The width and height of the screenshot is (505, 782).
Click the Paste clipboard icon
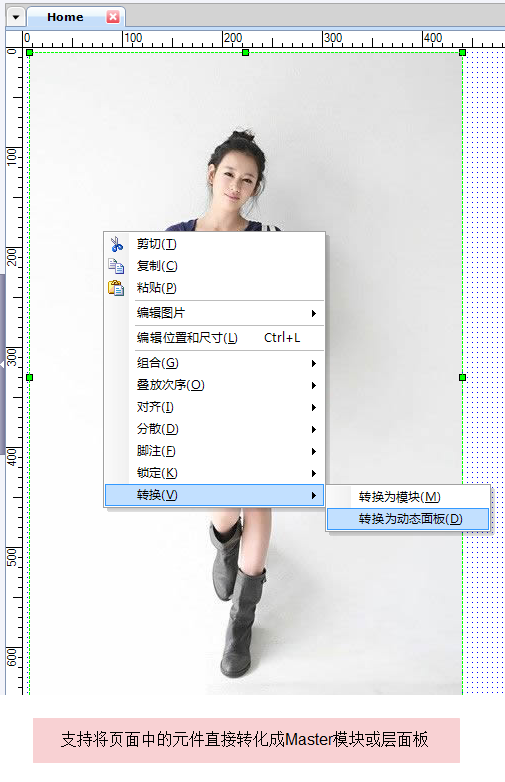coord(116,288)
